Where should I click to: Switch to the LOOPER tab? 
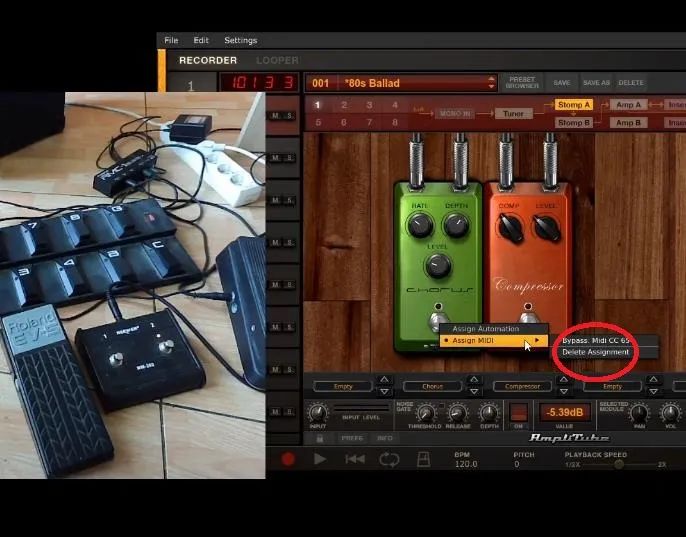pyautogui.click(x=277, y=60)
